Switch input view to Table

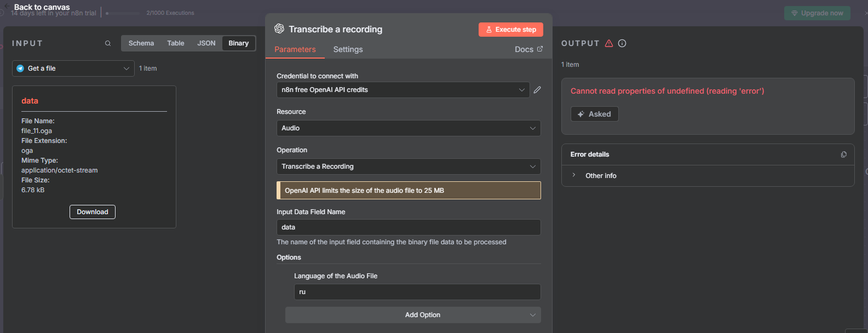coord(176,43)
